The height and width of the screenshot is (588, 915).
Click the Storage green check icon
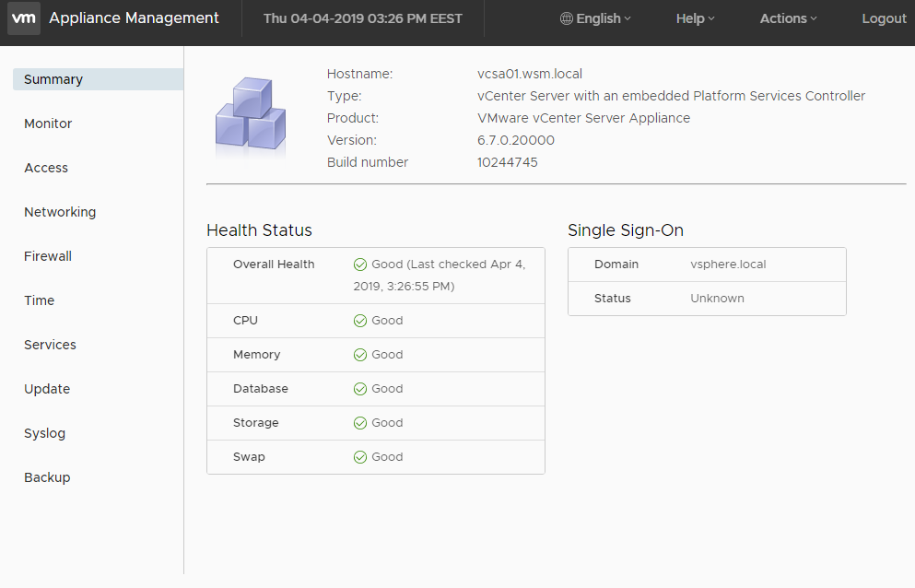tap(360, 423)
